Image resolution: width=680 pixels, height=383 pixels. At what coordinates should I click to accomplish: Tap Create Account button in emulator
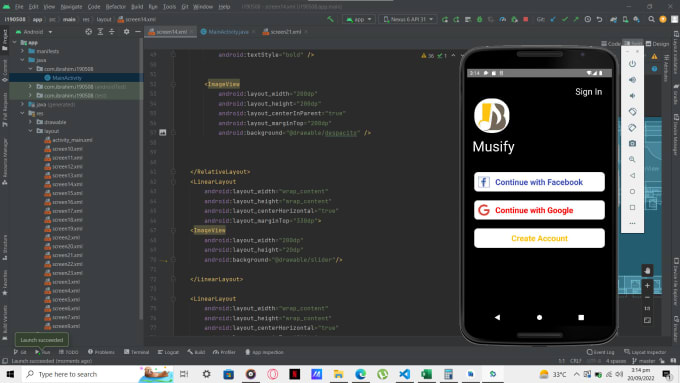539,238
